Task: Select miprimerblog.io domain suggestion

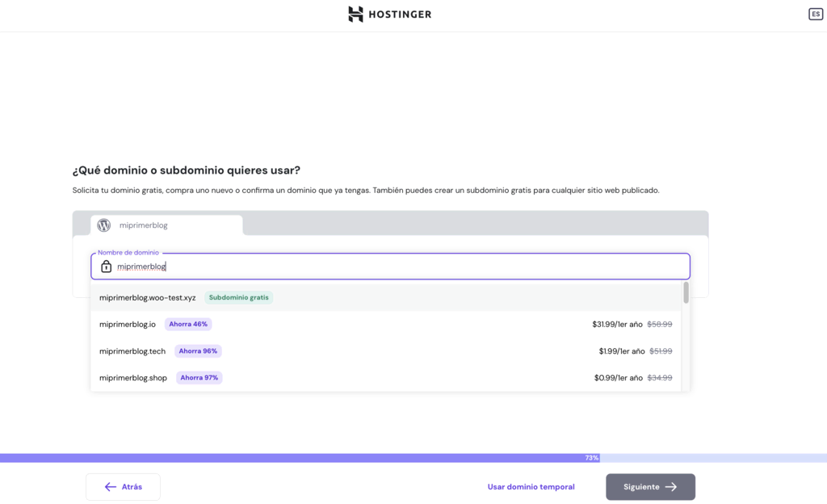Action: click(128, 324)
